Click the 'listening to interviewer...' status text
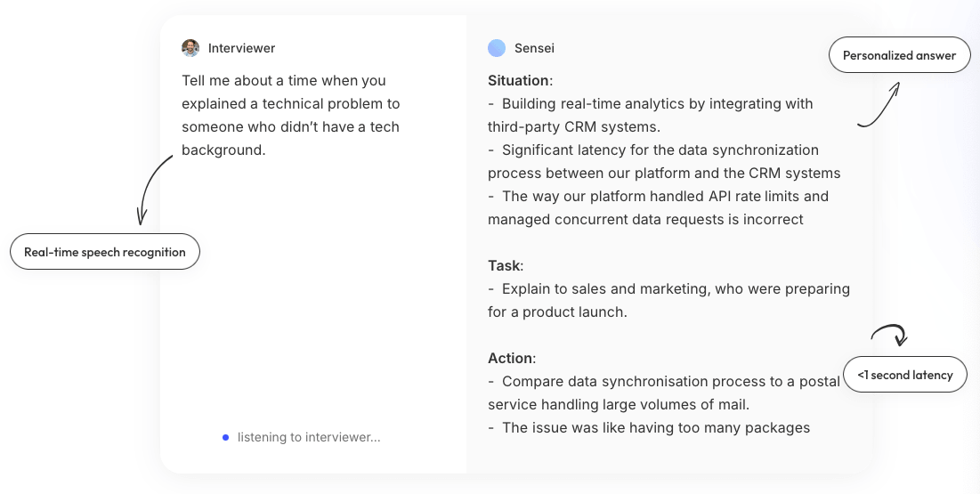Image resolution: width=980 pixels, height=494 pixels. tap(308, 437)
